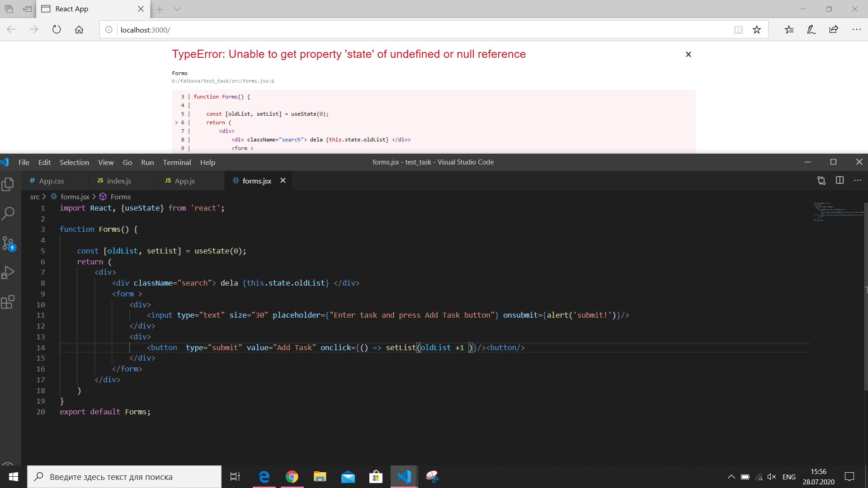The height and width of the screenshot is (488, 868).
Task: Open the Help menu in VS Code
Action: (208, 162)
